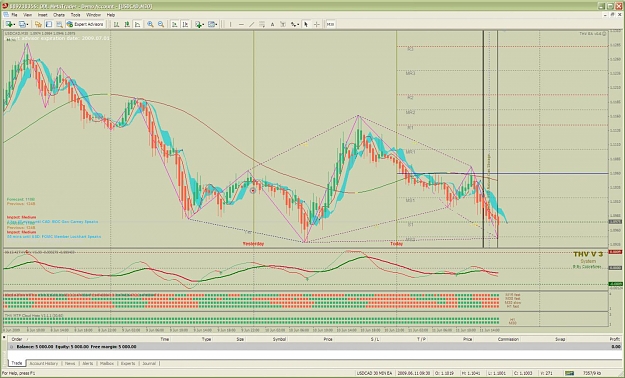The width and height of the screenshot is (625, 378).
Task: Switch to the Alerts tab
Action: [x=88, y=363]
